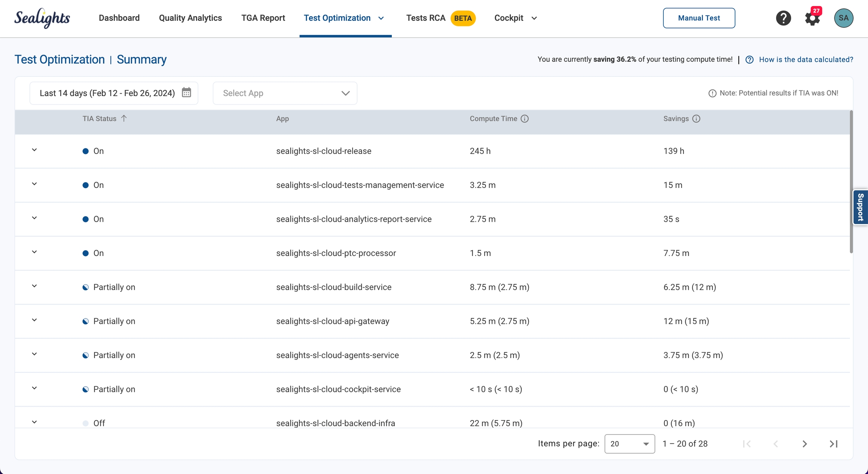The width and height of the screenshot is (868, 474).
Task: Click the Sealights logo
Action: coord(42,18)
